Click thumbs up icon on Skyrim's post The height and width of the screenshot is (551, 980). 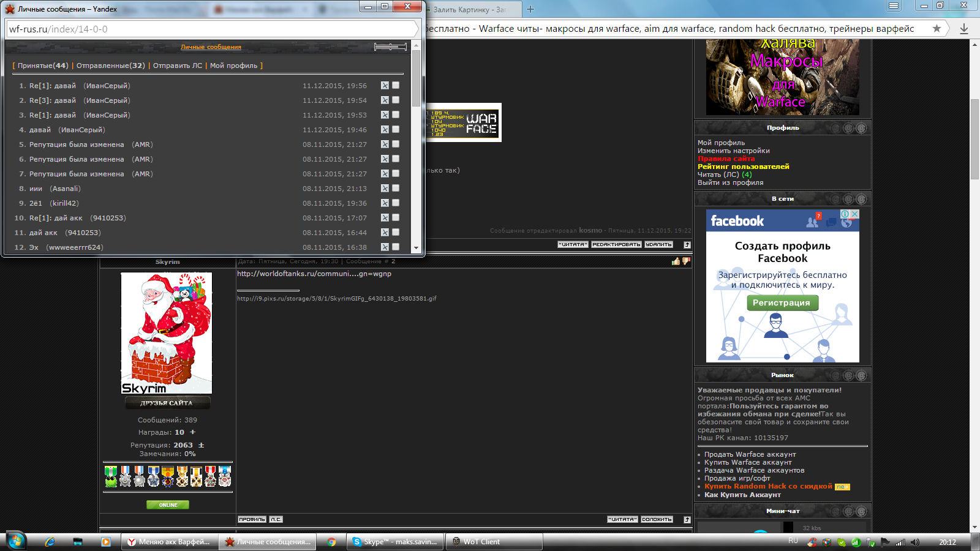pos(676,261)
